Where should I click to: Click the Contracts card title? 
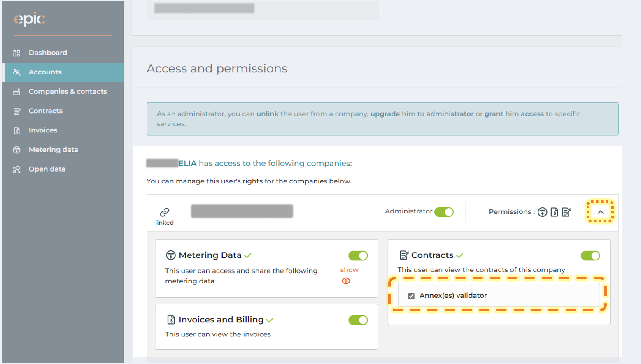tap(432, 255)
